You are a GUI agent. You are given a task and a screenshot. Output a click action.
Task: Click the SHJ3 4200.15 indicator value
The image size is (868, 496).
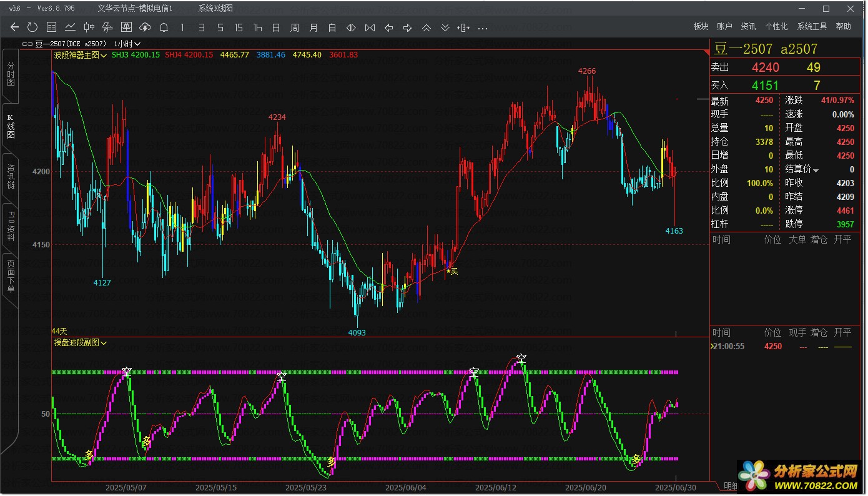(136, 55)
